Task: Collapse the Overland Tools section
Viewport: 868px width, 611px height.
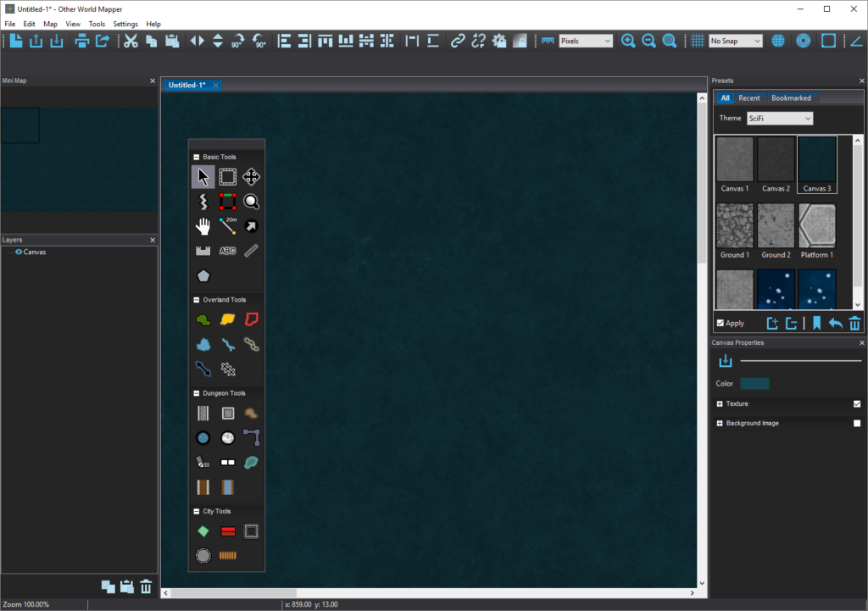Action: (x=197, y=300)
